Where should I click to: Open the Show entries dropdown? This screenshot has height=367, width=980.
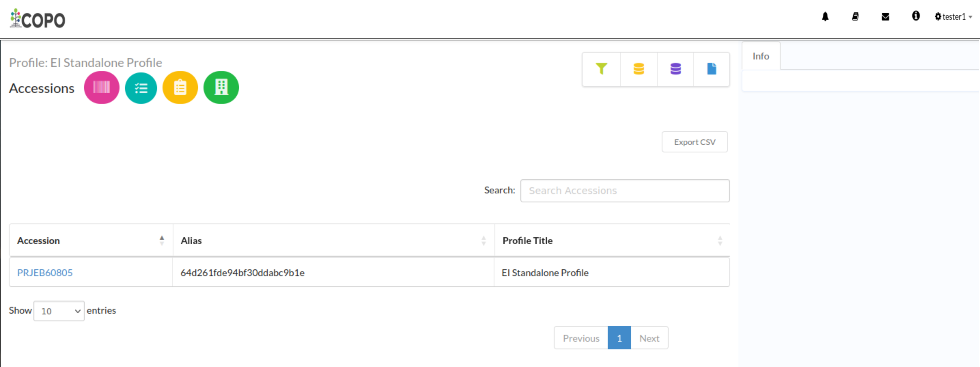coord(59,311)
